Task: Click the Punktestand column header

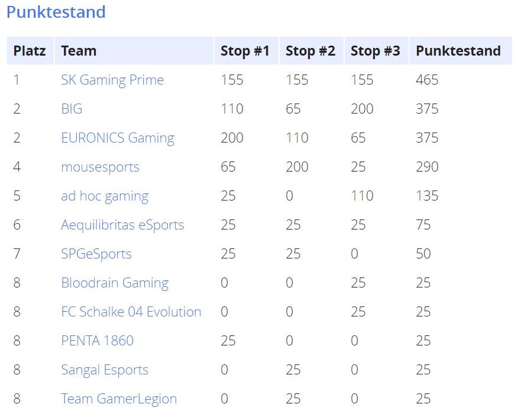Action: pos(458,51)
